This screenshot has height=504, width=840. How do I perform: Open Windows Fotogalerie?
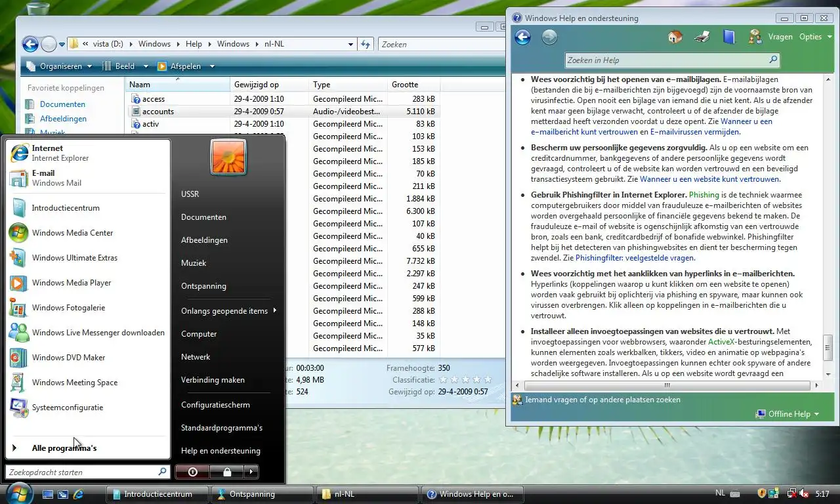(88, 308)
